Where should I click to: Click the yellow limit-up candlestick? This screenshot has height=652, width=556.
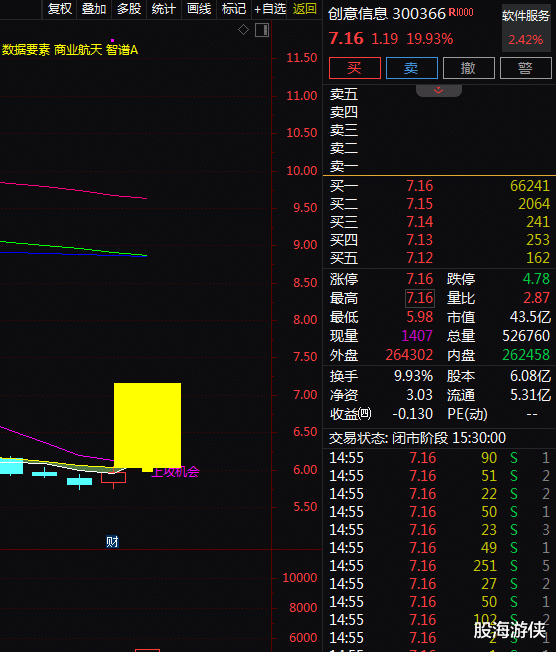[x=147, y=425]
